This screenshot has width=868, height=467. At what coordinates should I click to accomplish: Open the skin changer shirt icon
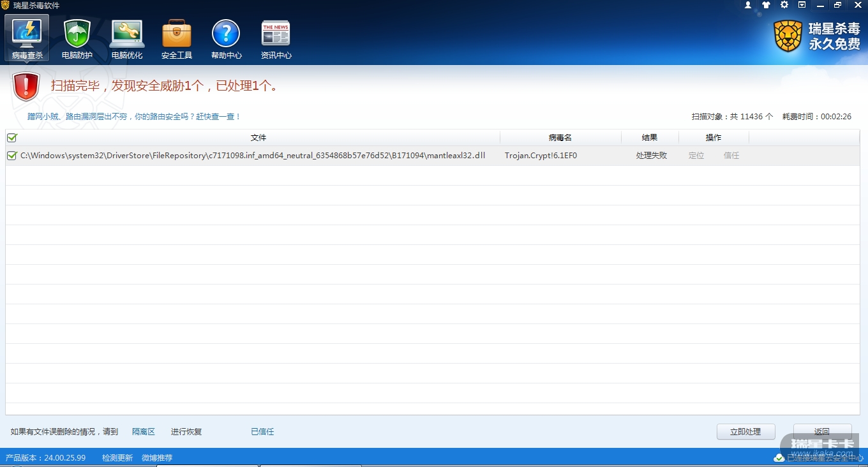point(766,5)
